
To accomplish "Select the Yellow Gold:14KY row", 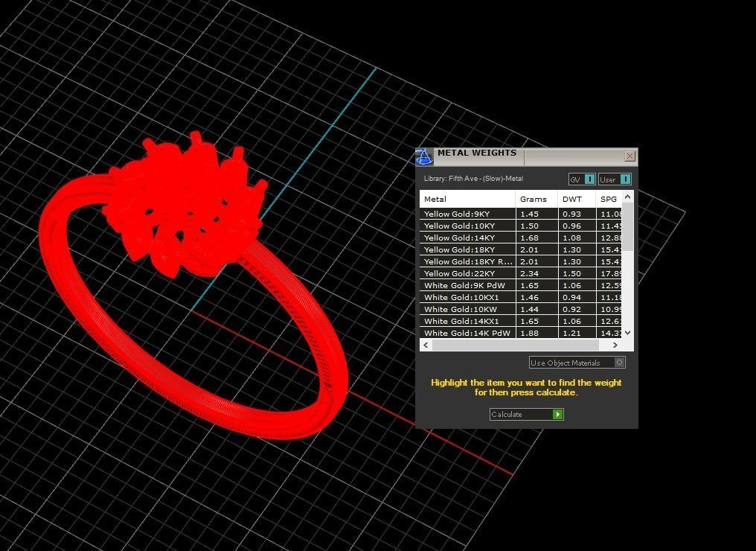I will pyautogui.click(x=521, y=238).
